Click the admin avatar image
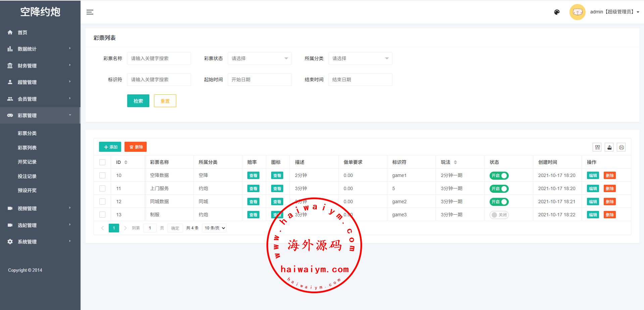 (577, 12)
